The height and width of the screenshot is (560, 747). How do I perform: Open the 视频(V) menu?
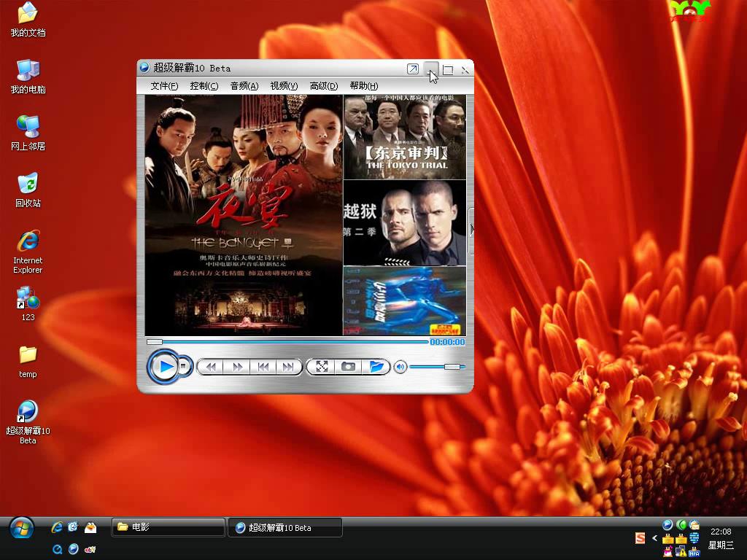284,86
